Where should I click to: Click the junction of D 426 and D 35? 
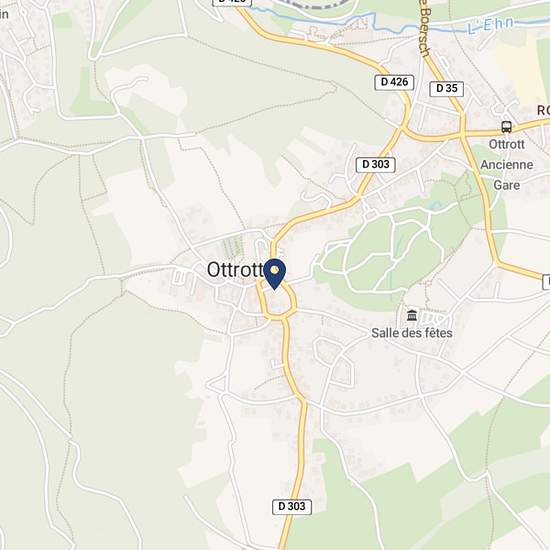coord(463,134)
